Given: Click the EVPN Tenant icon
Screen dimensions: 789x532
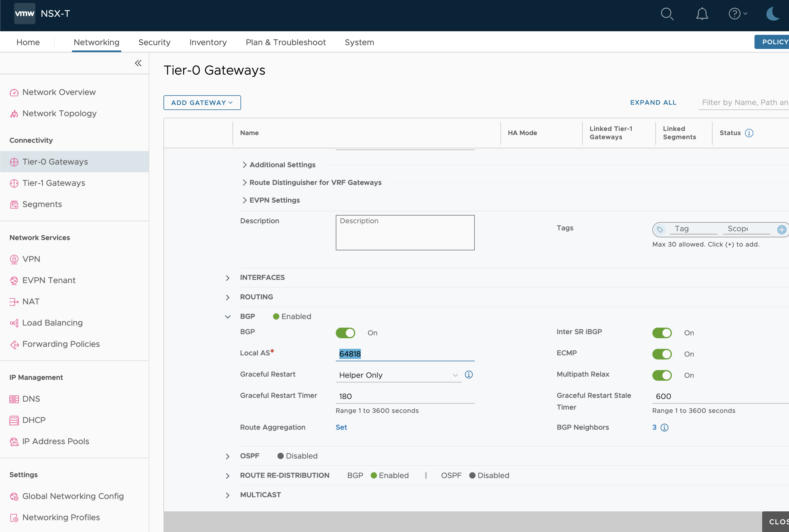Looking at the screenshot, I should pyautogui.click(x=14, y=280).
